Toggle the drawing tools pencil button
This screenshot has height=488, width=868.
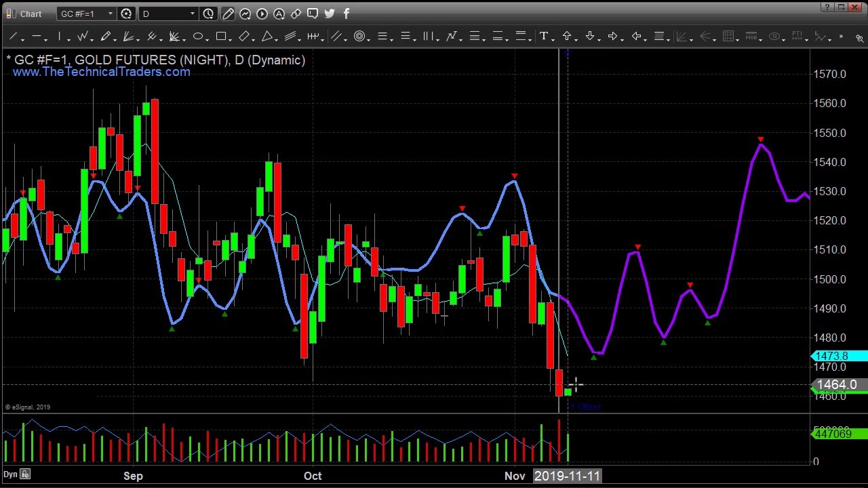228,14
